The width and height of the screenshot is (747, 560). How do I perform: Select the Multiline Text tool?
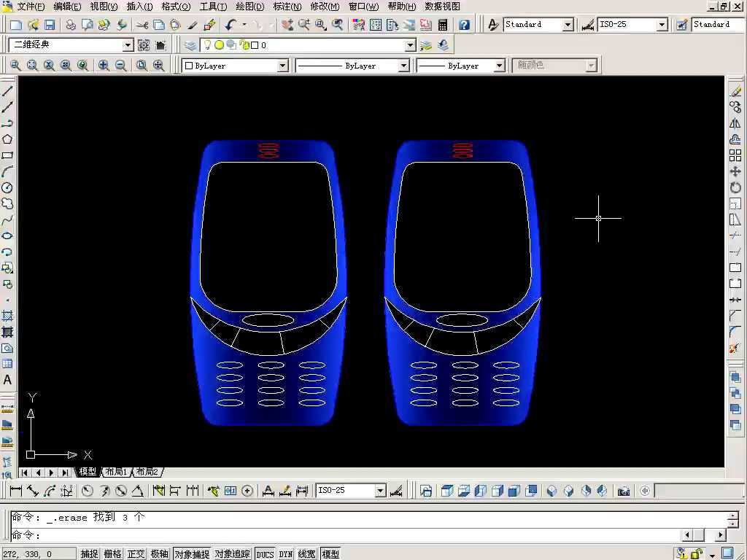pyautogui.click(x=7, y=380)
